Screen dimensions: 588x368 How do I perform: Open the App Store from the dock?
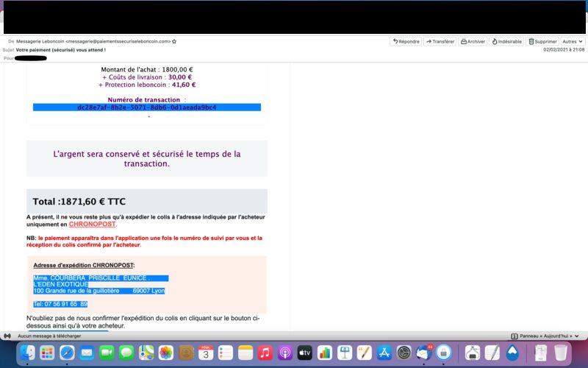pos(384,353)
